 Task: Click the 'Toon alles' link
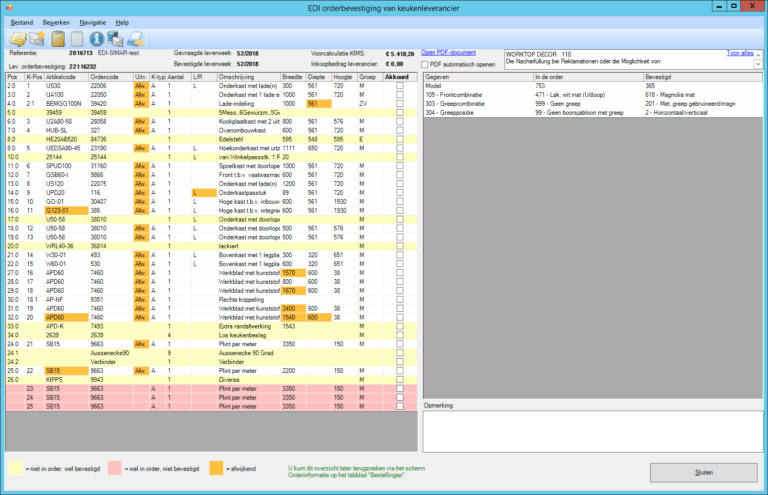[739, 52]
